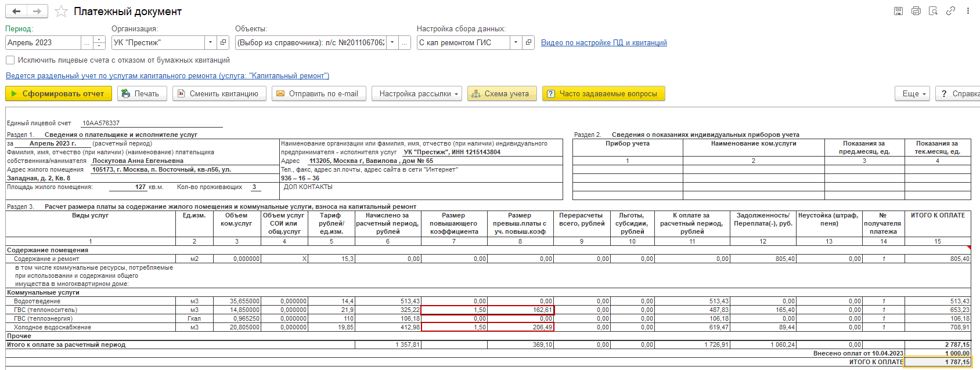980x370 pixels.
Task: Select the Содержание помещения group heading
Action: pos(48,250)
